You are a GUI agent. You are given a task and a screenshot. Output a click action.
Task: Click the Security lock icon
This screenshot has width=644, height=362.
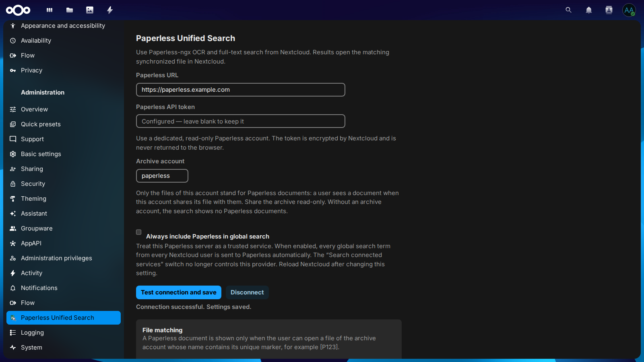pyautogui.click(x=13, y=184)
